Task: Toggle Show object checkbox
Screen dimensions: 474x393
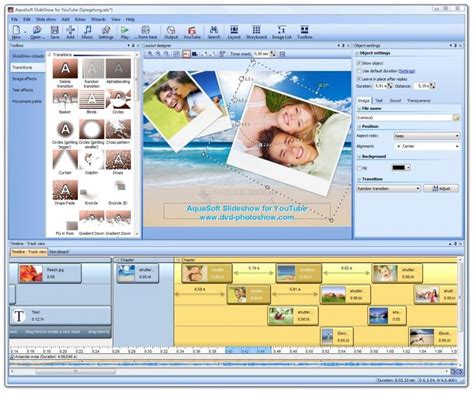Action: [x=359, y=63]
